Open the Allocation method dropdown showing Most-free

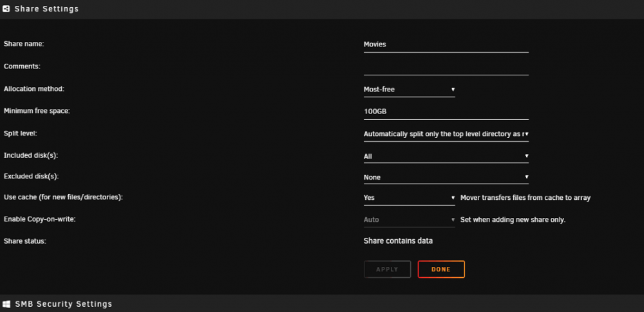point(409,89)
